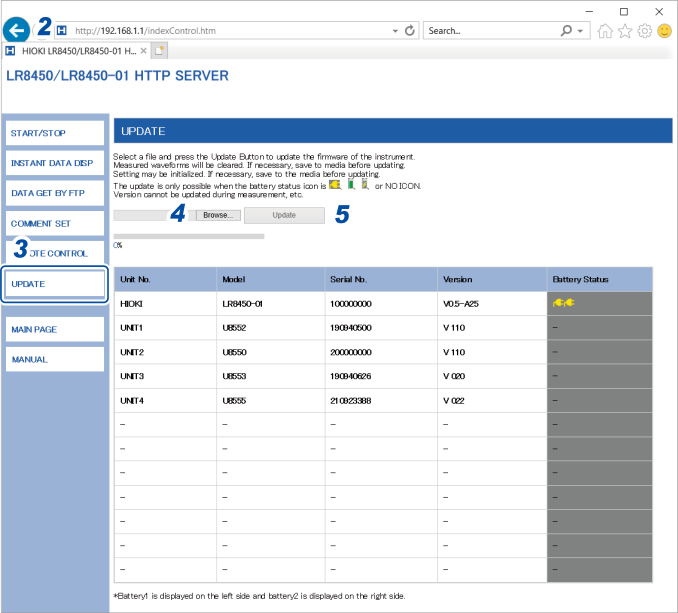
Task: Select model U8550
Action: [x=271, y=352]
